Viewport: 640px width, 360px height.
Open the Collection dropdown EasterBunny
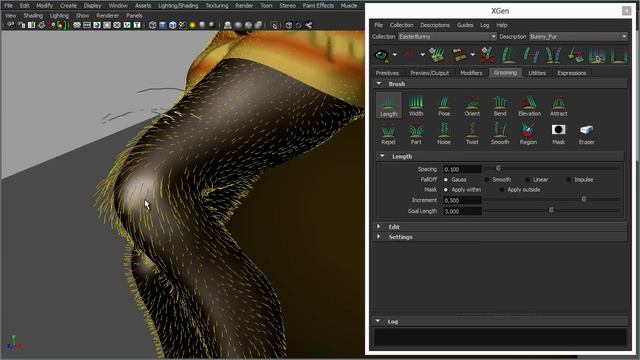pyautogui.click(x=447, y=37)
